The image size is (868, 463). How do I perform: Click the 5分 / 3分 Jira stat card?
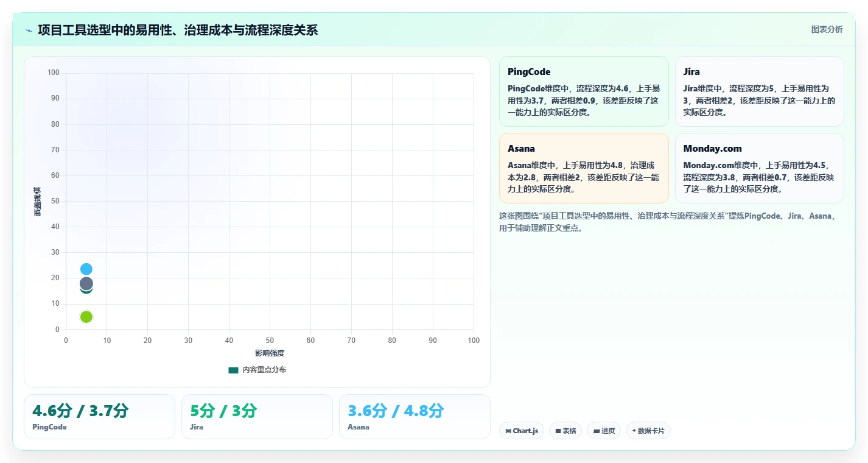257,417
